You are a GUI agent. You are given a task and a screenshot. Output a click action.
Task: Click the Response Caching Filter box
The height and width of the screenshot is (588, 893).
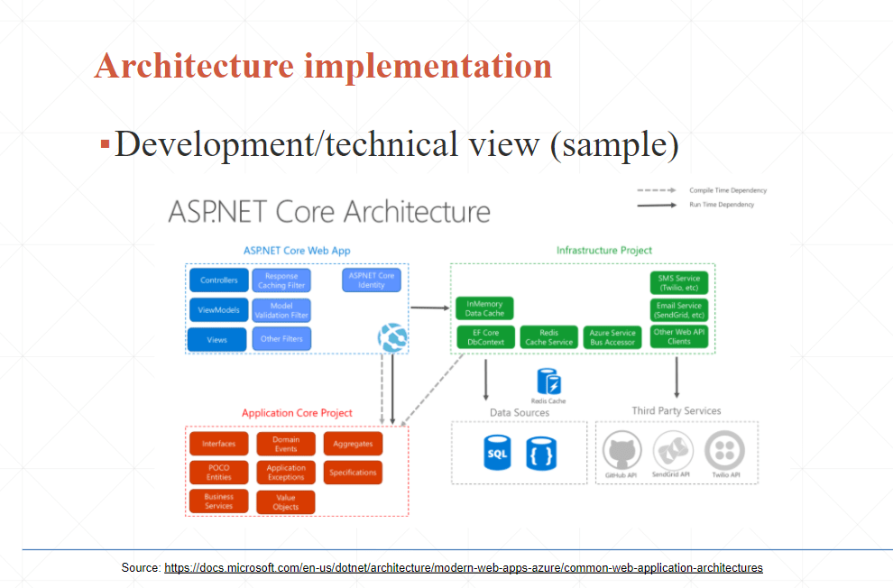pyautogui.click(x=281, y=280)
